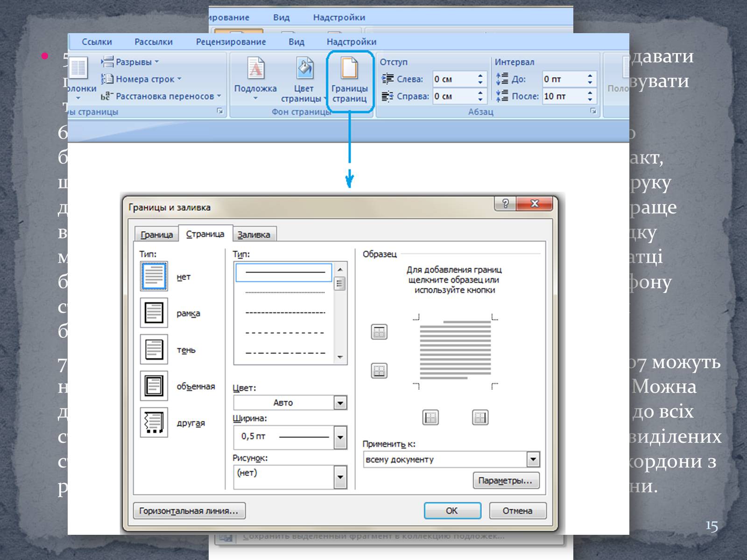This screenshot has width=747, height=560.
Task: Open the Разрывы breaks menu
Action: 130,62
